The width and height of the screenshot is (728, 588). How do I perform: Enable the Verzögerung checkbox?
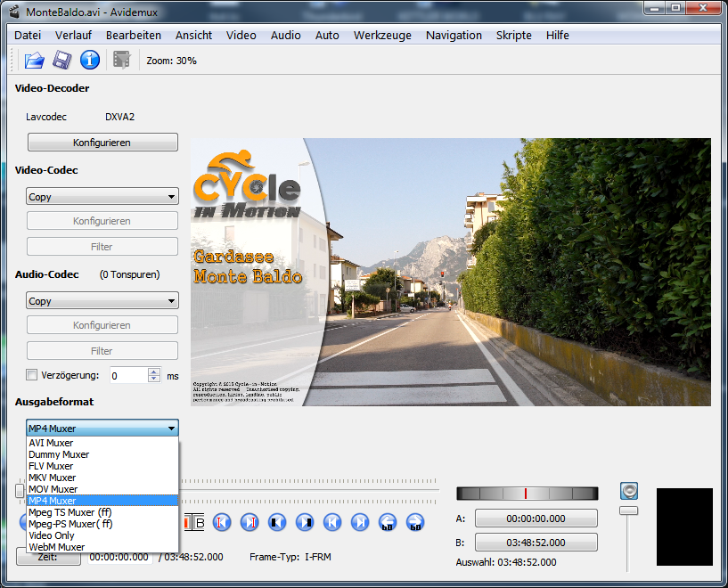[31, 375]
